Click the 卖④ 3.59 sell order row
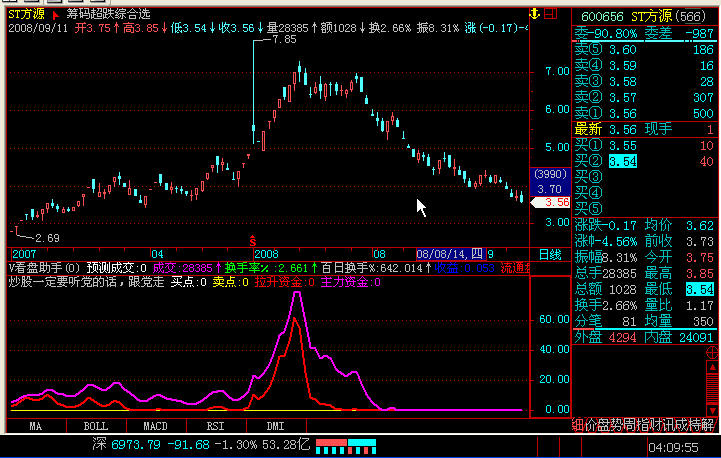 [x=644, y=66]
